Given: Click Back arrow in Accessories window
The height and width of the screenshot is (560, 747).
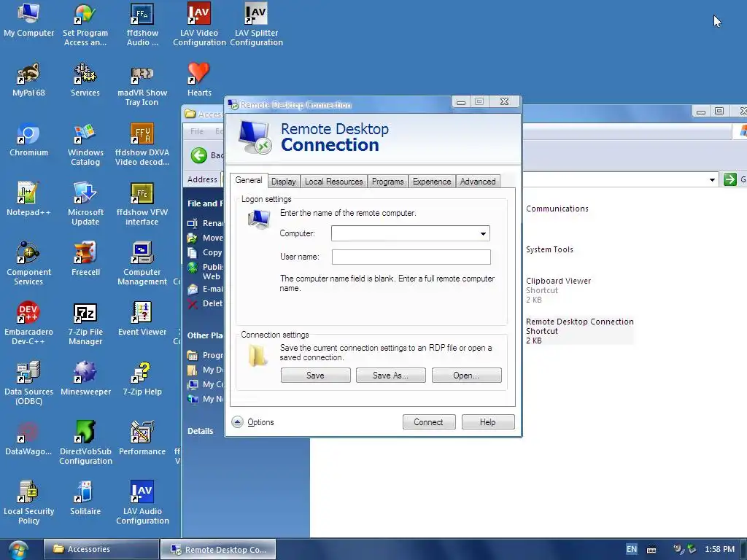Looking at the screenshot, I should tap(199, 155).
